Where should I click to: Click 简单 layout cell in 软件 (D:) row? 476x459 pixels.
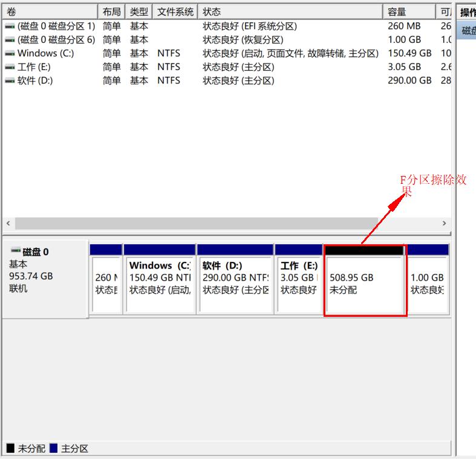(x=111, y=80)
